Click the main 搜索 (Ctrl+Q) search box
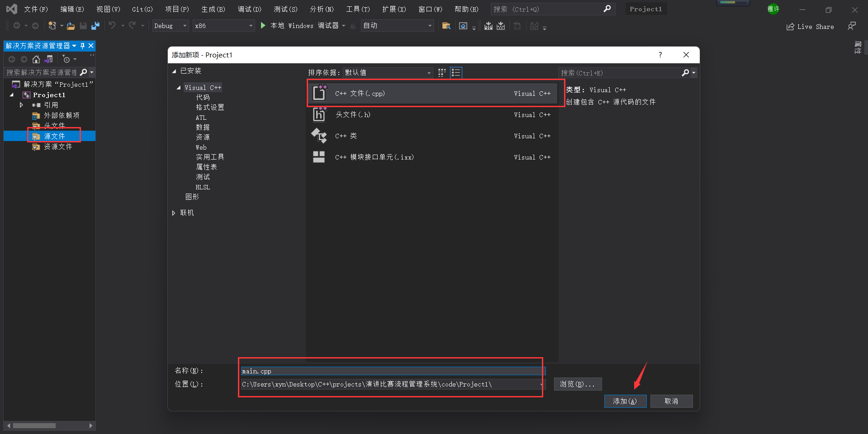Viewport: 868px width, 434px height. click(553, 9)
